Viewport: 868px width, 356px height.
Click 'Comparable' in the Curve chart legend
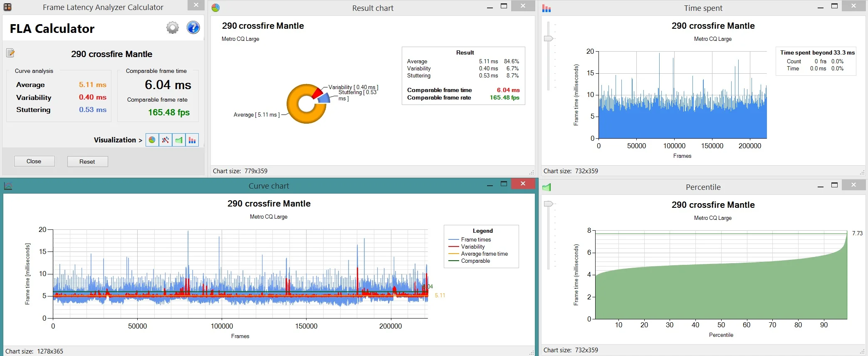(x=475, y=261)
